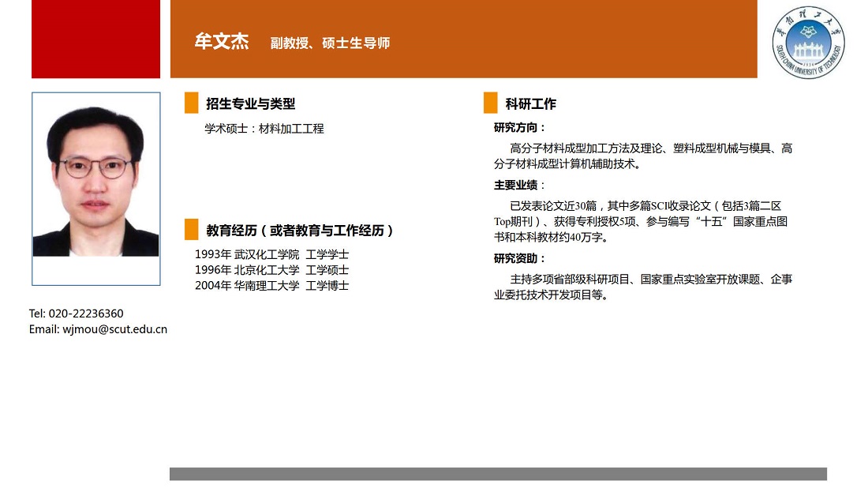Select the 研究方向 subheading

coord(519,127)
